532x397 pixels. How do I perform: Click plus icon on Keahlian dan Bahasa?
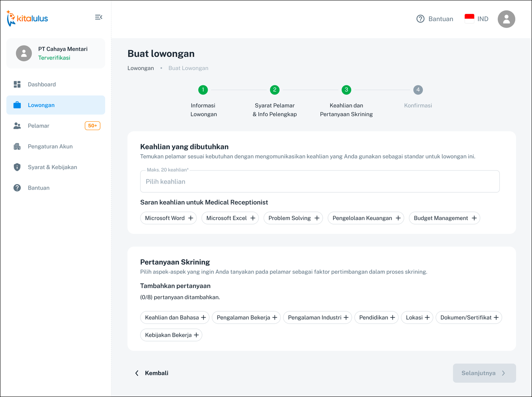(203, 318)
